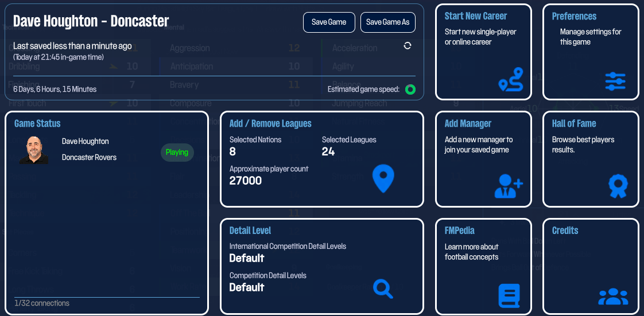Click the magnifier icon in Detail Level
This screenshot has height=316, width=644.
click(383, 288)
